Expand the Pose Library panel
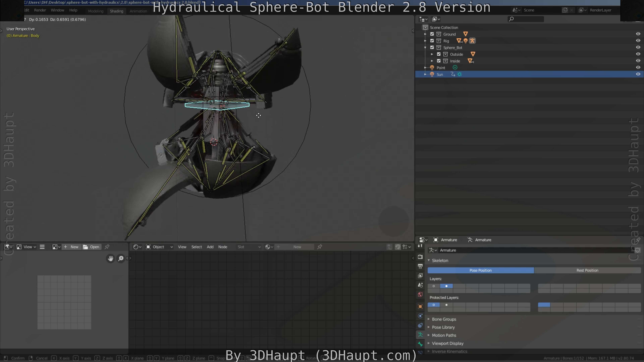This screenshot has width=644, height=362. tap(429, 327)
